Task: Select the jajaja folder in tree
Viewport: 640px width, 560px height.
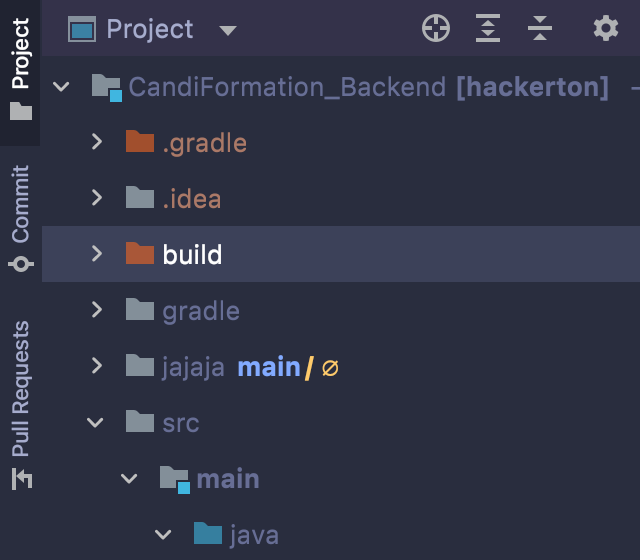Action: 193,367
